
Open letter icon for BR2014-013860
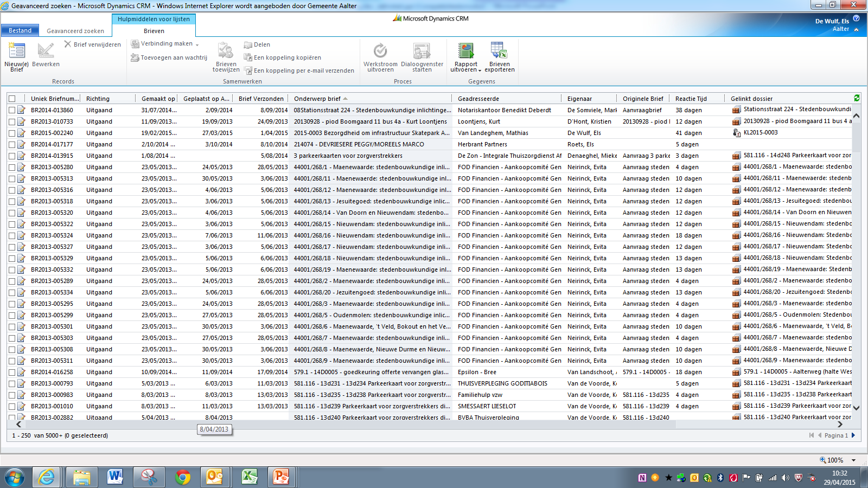[x=22, y=110]
